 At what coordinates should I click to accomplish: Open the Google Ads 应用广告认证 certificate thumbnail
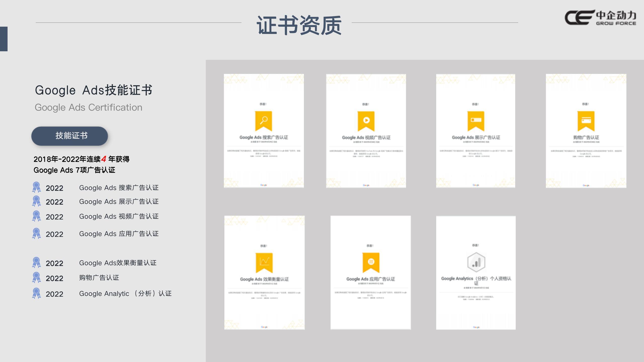click(371, 273)
